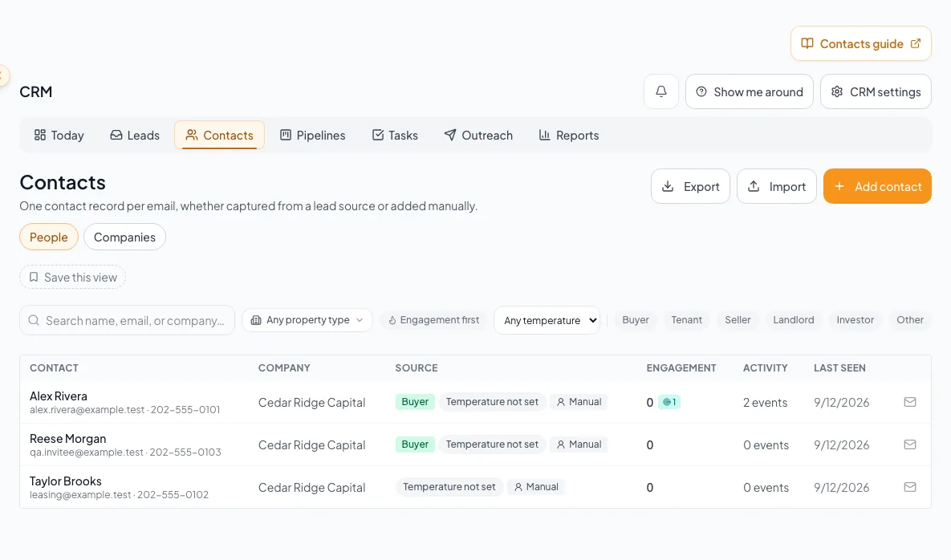
Task: Click the partially hidden sidebar toggle at left edge
Action: (3, 75)
